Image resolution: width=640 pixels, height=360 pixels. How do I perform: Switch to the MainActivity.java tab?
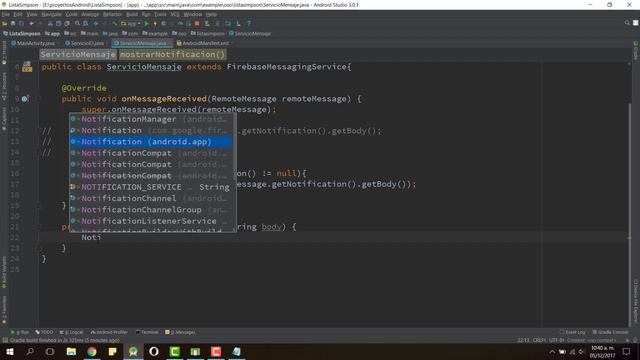34,43
